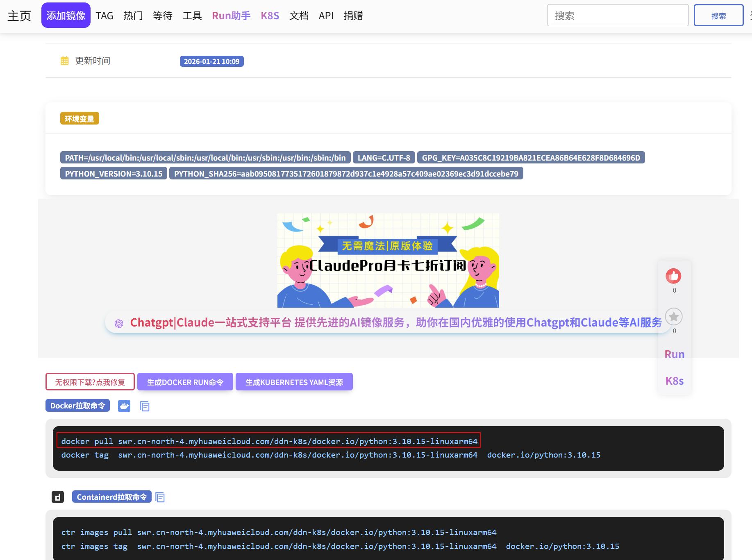Click the 2026-01-21 10:09 date badge
Image resolution: width=752 pixels, height=560 pixels.
click(x=212, y=61)
